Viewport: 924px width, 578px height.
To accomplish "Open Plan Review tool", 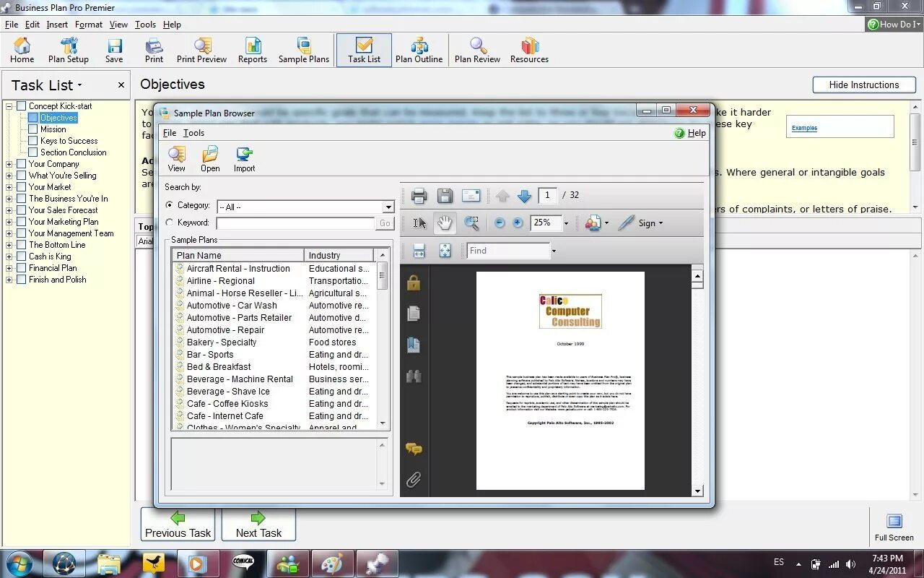I will [x=477, y=51].
